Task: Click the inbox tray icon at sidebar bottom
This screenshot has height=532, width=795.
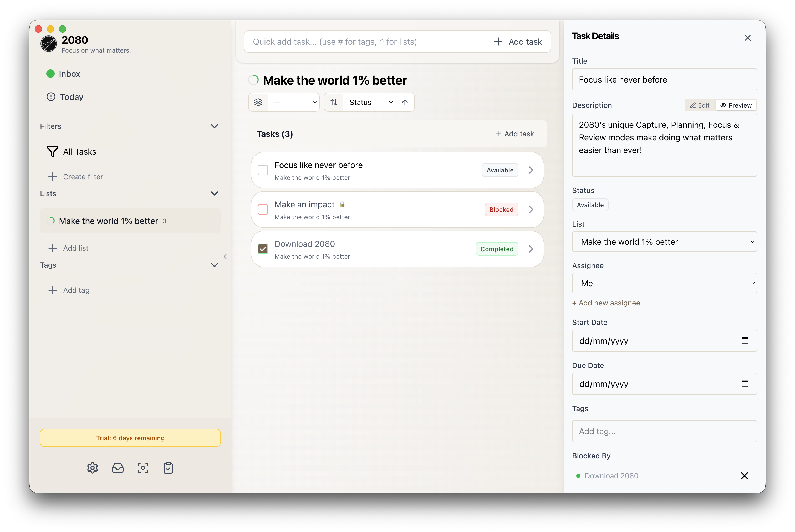Action: pos(118,468)
